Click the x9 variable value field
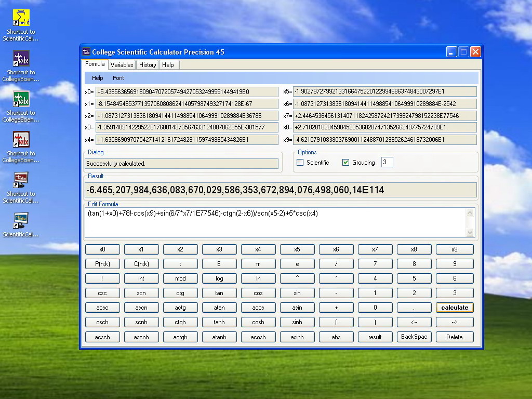 tap(385, 139)
